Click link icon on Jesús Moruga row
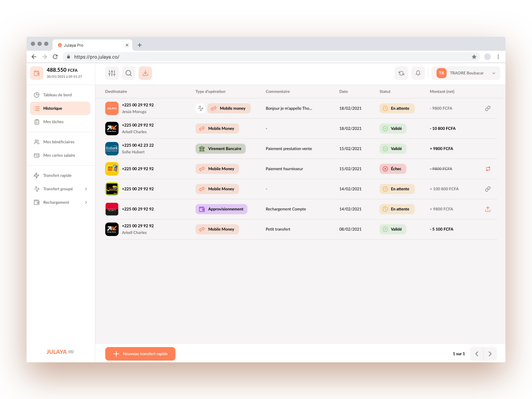The height and width of the screenshot is (399, 532). (487, 108)
